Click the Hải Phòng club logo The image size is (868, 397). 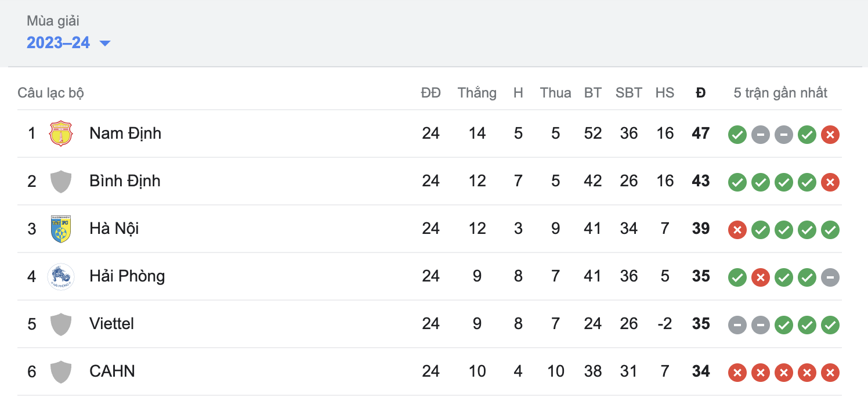click(61, 276)
